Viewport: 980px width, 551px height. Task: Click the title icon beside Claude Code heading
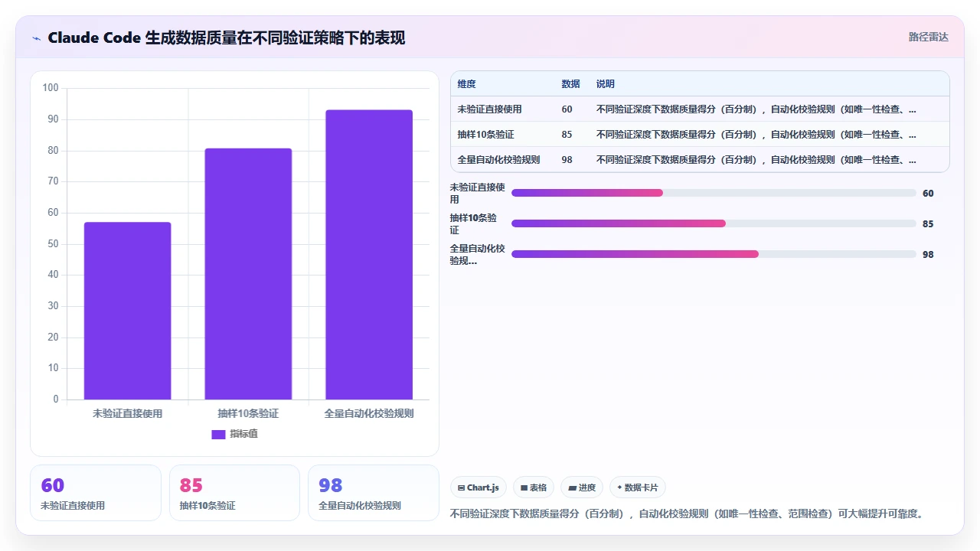pos(36,38)
